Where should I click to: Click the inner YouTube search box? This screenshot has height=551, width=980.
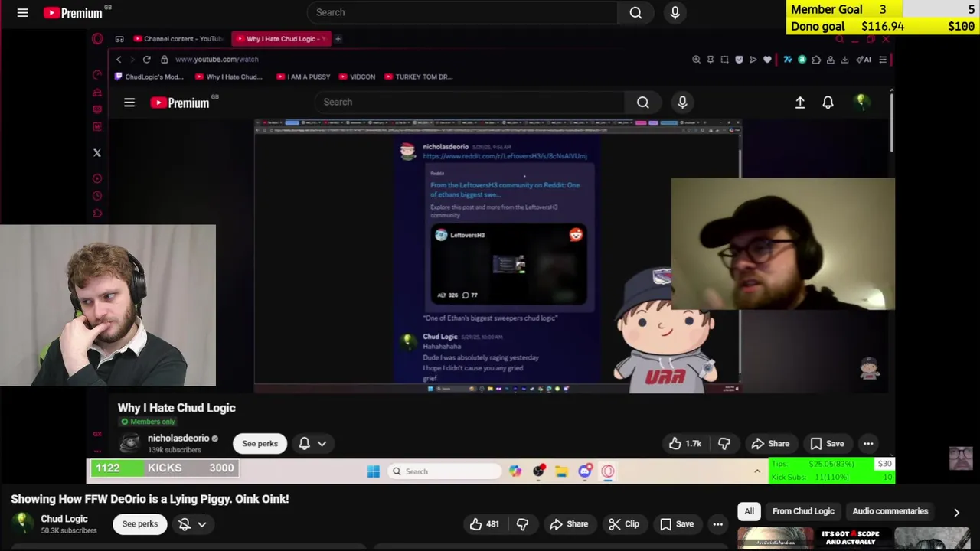[469, 102]
